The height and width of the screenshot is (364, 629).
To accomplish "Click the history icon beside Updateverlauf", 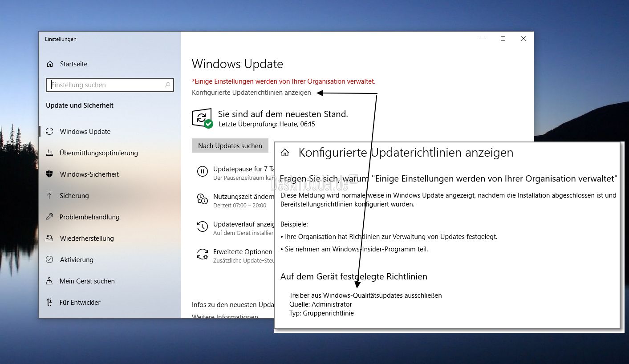I will 202,227.
